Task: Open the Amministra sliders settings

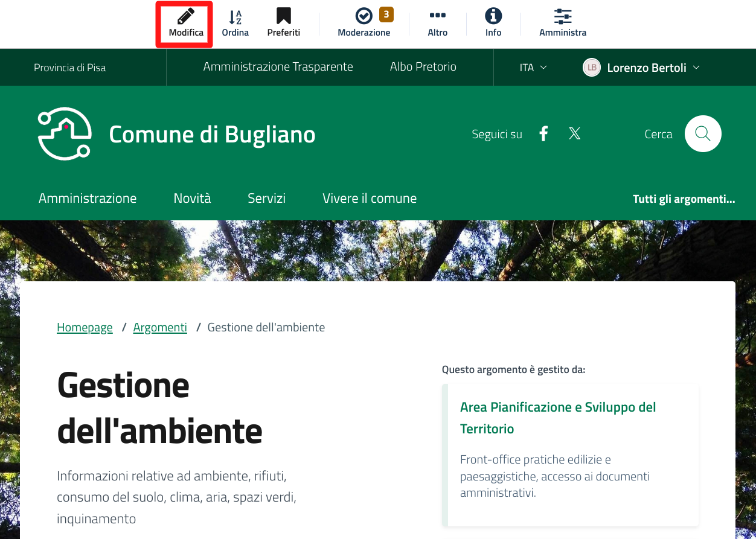Action: pyautogui.click(x=563, y=17)
